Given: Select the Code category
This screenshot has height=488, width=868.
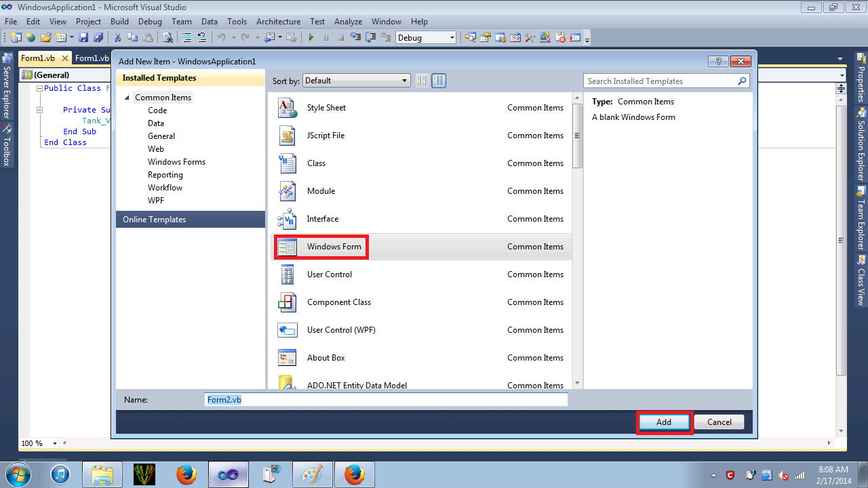Looking at the screenshot, I should click(x=157, y=110).
